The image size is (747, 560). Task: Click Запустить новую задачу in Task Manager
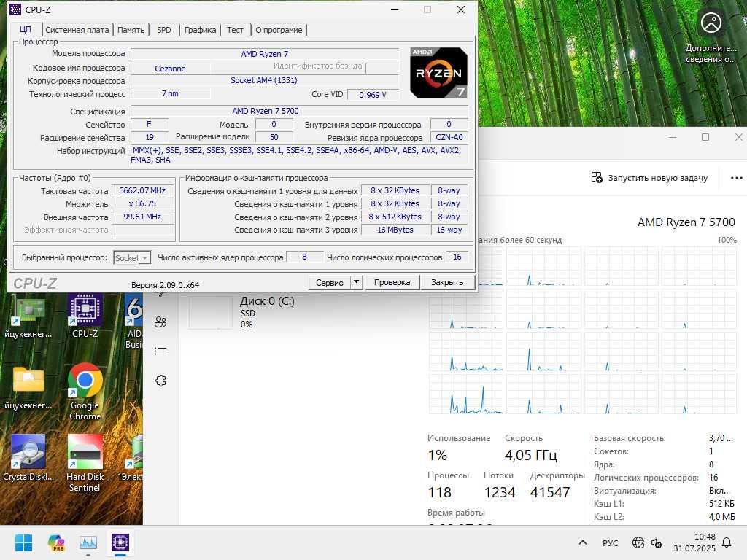[x=649, y=178]
